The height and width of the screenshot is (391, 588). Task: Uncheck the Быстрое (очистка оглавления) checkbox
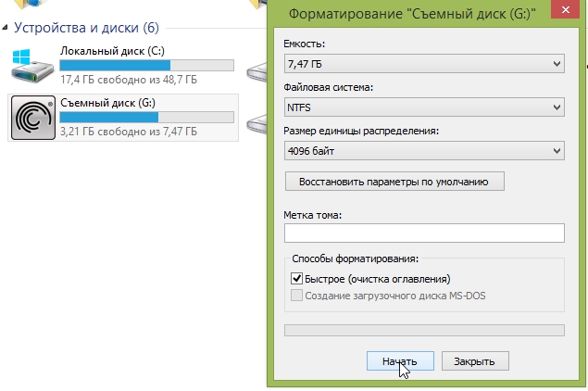(296, 279)
